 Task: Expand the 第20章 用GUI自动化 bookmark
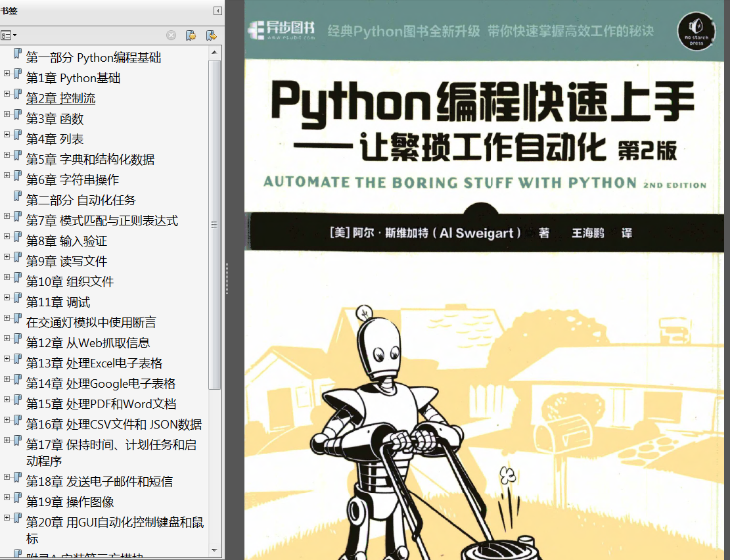7,518
